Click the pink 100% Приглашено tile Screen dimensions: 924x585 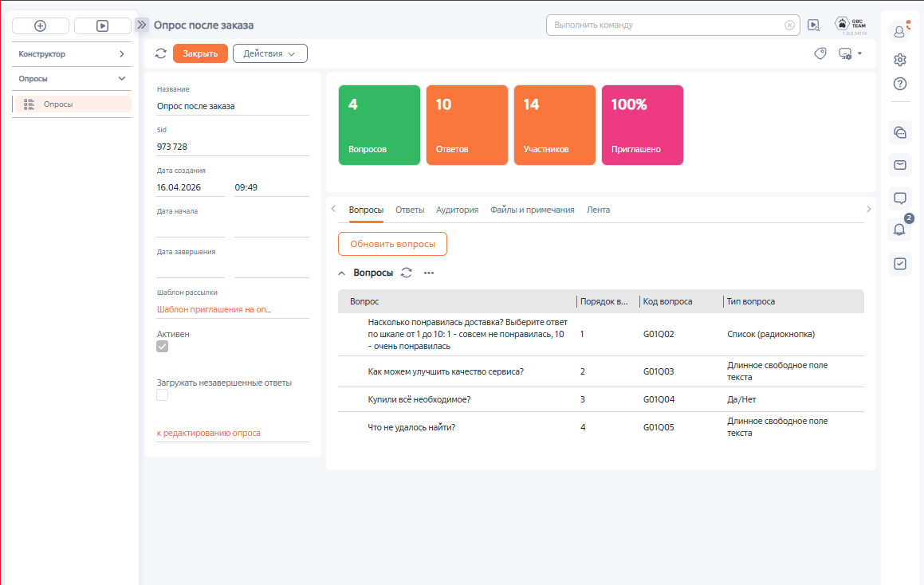click(x=643, y=125)
